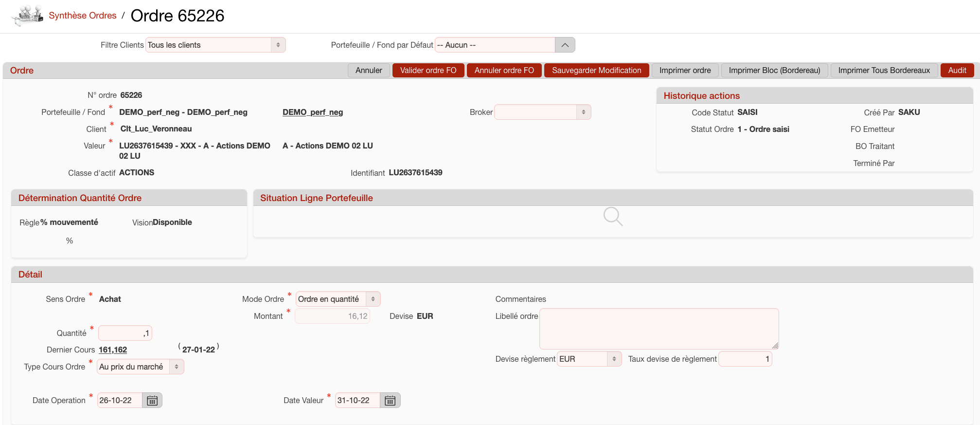Click Imprimer Tous Bordereaux
The image size is (980, 425).
884,71
